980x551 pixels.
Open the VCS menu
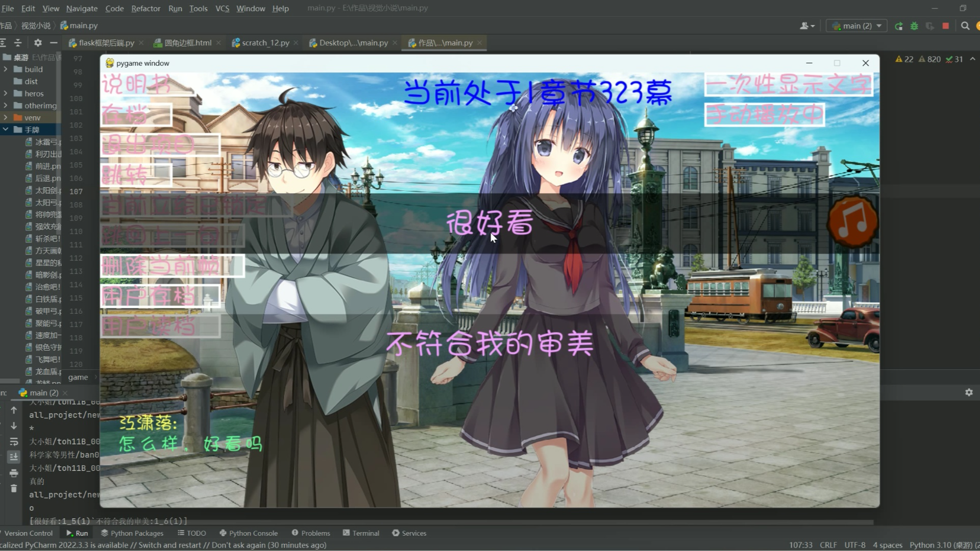(x=222, y=9)
